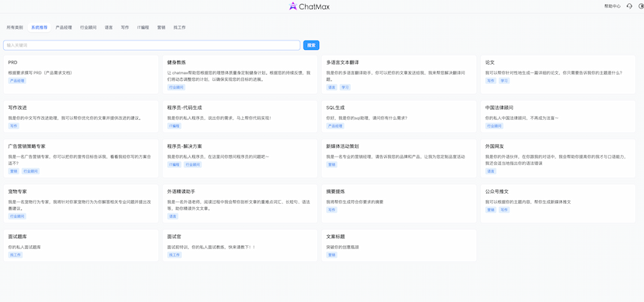
Task: Focus the keyword search input field
Action: [x=152, y=45]
